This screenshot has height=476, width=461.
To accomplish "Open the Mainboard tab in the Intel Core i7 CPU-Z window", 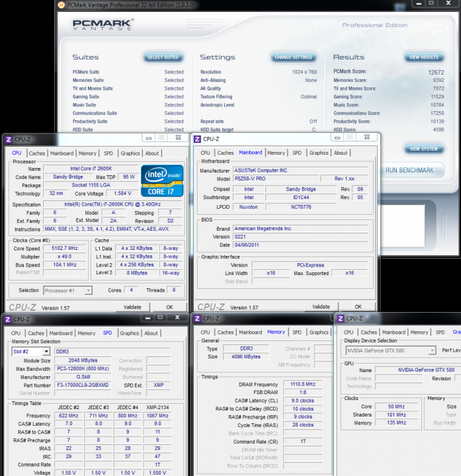I will coord(62,153).
